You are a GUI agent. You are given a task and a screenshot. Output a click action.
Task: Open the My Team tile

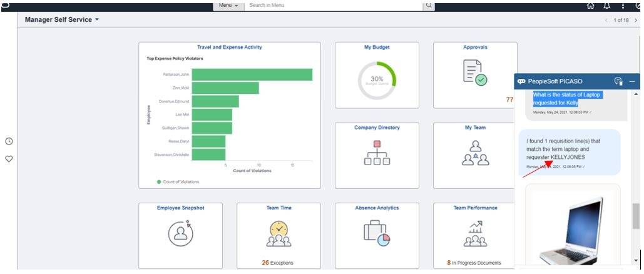tap(475, 156)
